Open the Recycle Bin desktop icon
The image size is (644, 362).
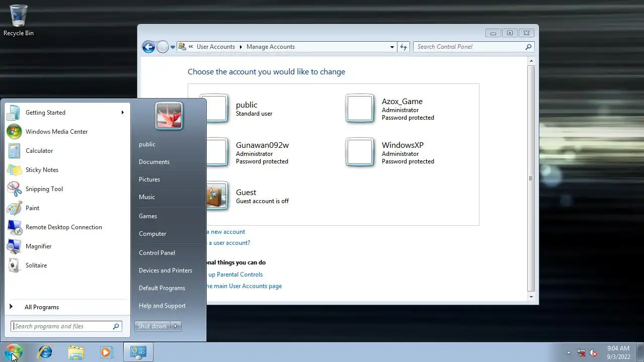pos(19,21)
